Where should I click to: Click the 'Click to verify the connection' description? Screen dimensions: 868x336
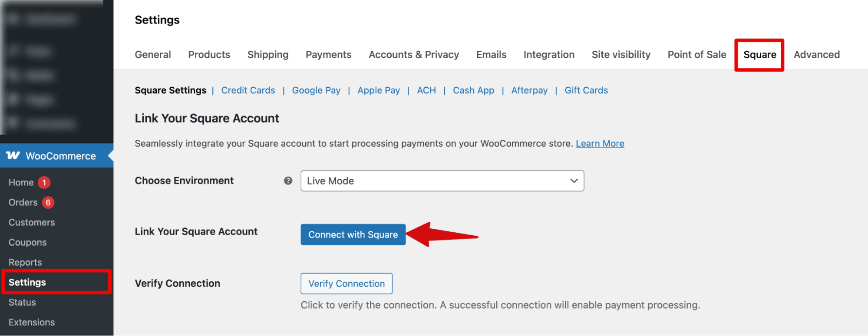(x=500, y=305)
